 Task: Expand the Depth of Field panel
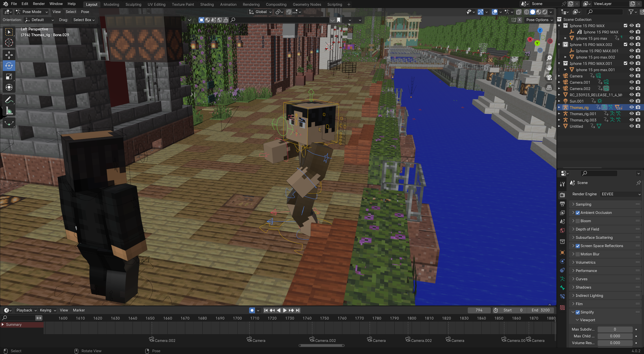click(605, 229)
